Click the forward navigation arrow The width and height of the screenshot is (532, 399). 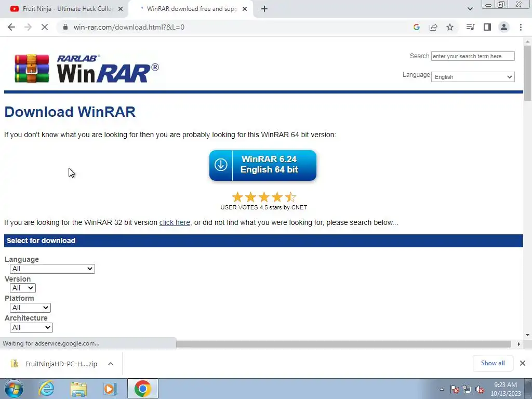coord(28,27)
